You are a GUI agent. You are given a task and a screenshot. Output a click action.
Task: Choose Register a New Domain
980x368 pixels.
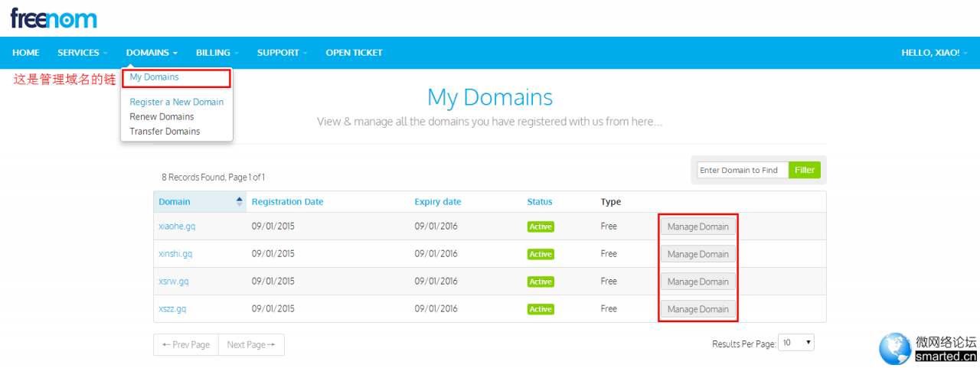coord(177,102)
